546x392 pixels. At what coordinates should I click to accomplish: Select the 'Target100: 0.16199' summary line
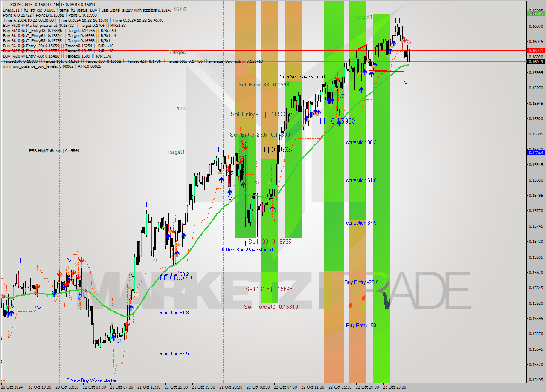[133, 61]
